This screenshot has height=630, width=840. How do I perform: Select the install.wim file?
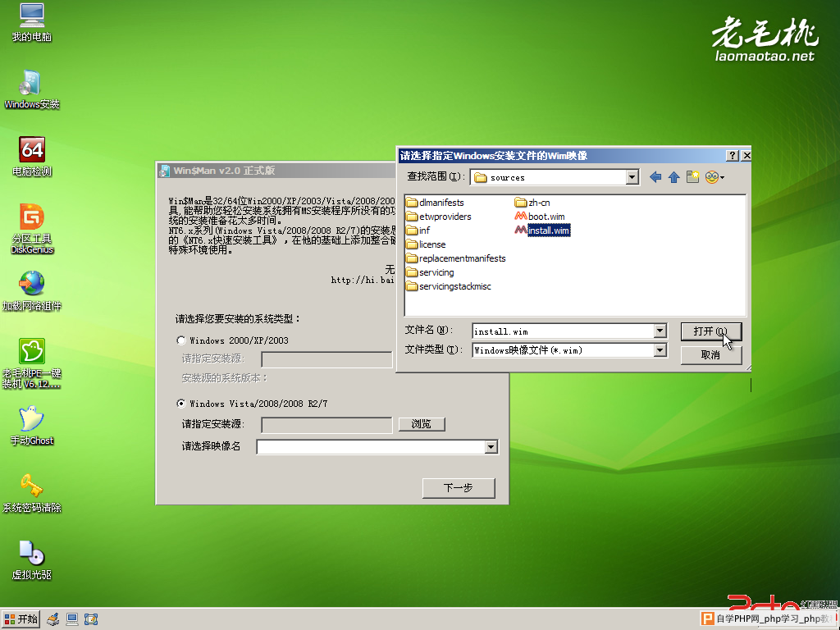tap(542, 231)
